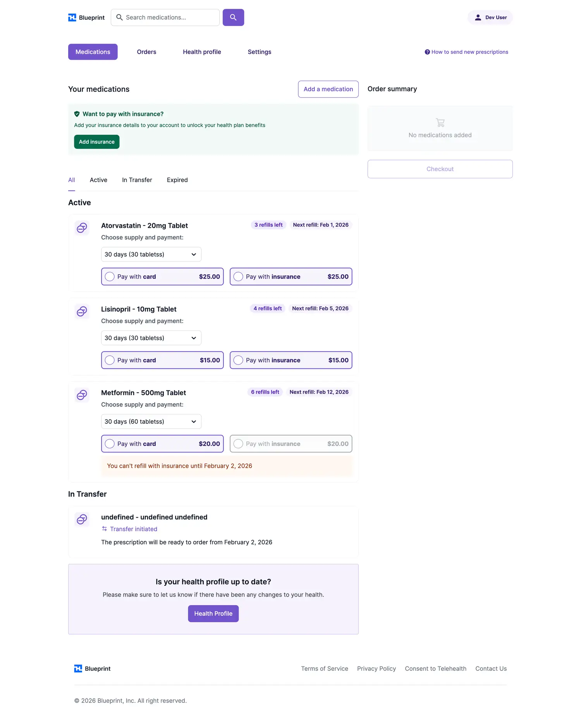Select Pay with insurance for Lisinopril

click(239, 360)
